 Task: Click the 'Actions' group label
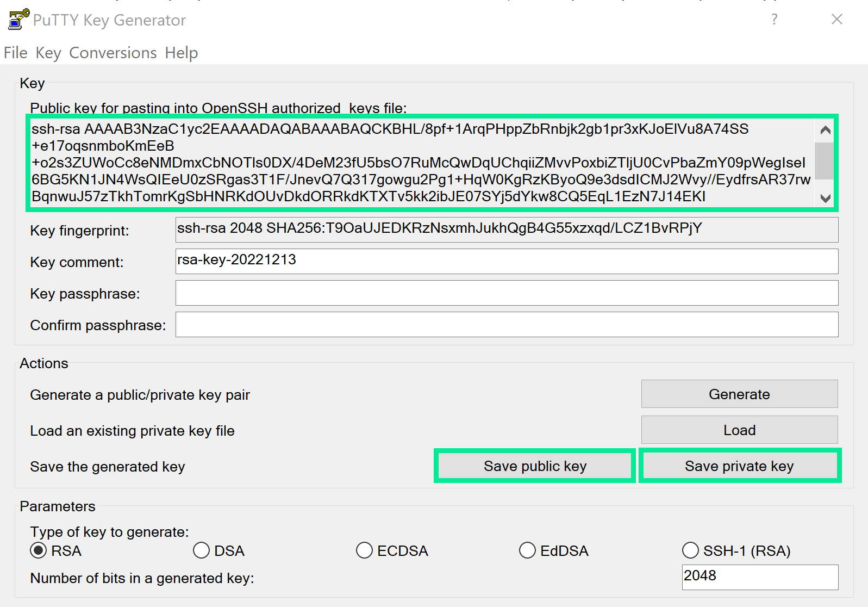tap(44, 363)
